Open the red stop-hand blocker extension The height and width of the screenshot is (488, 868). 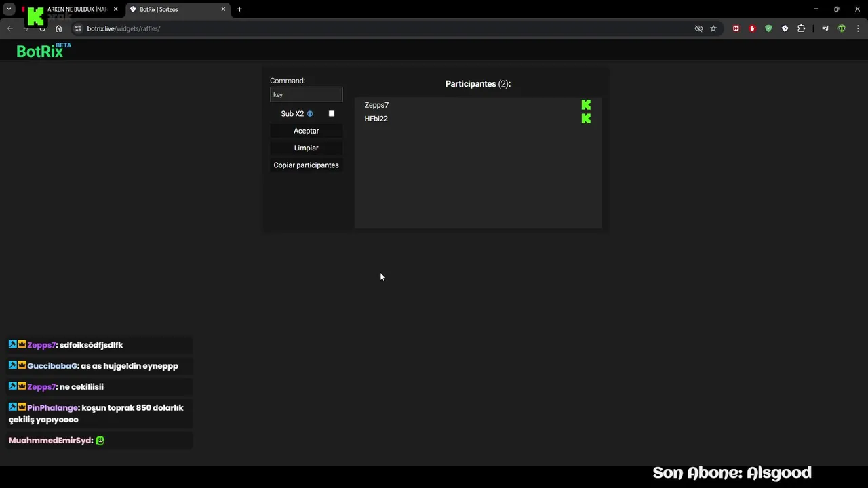click(x=752, y=28)
